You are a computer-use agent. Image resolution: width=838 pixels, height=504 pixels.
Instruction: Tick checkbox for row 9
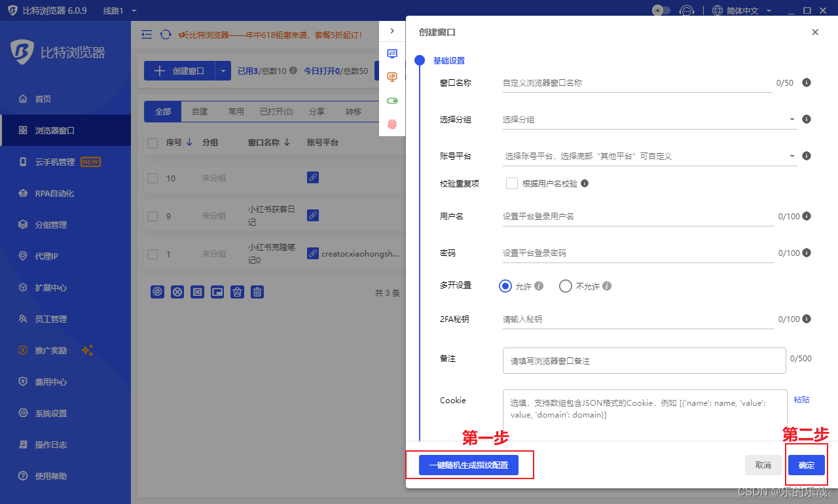click(153, 216)
